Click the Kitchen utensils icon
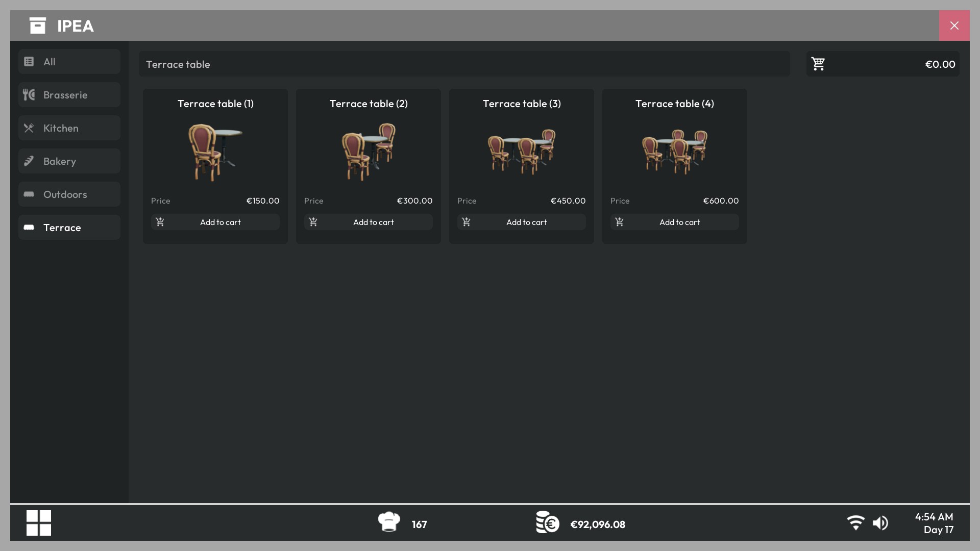The height and width of the screenshot is (551, 980). [29, 128]
